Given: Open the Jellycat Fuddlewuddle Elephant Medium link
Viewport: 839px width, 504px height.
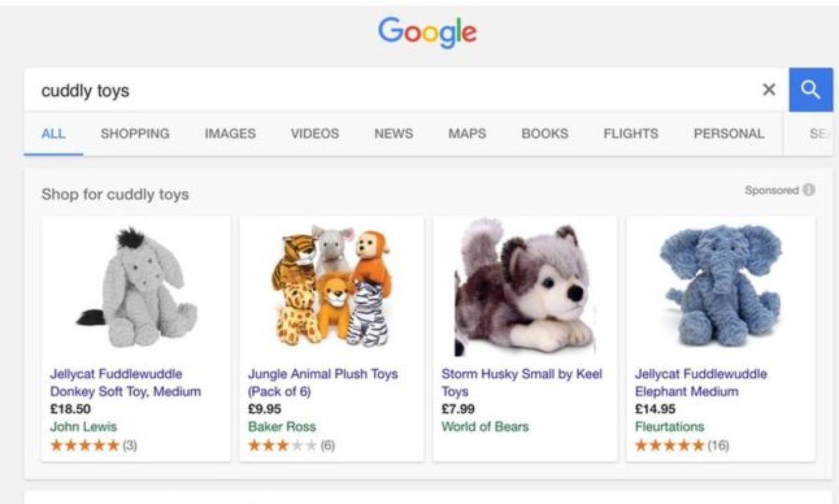Looking at the screenshot, I should pos(701,383).
